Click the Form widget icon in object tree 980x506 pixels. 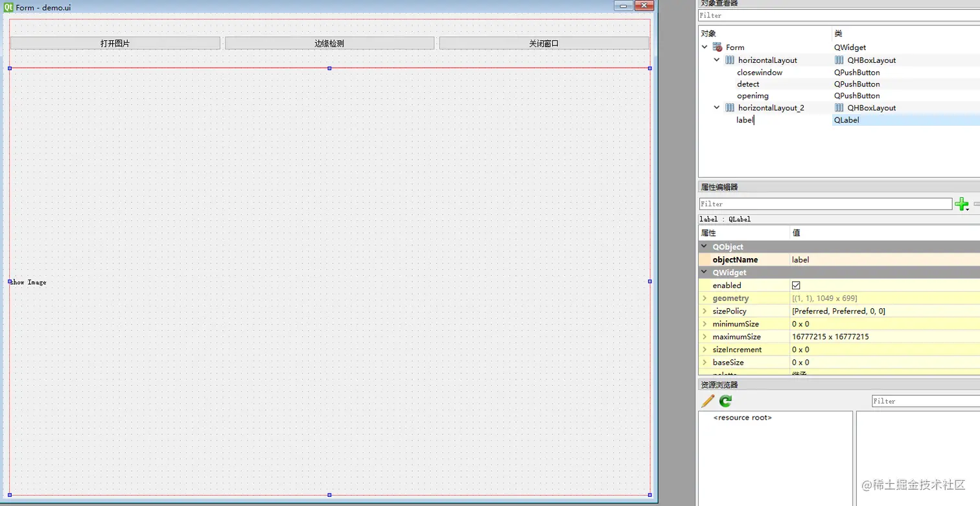click(717, 47)
